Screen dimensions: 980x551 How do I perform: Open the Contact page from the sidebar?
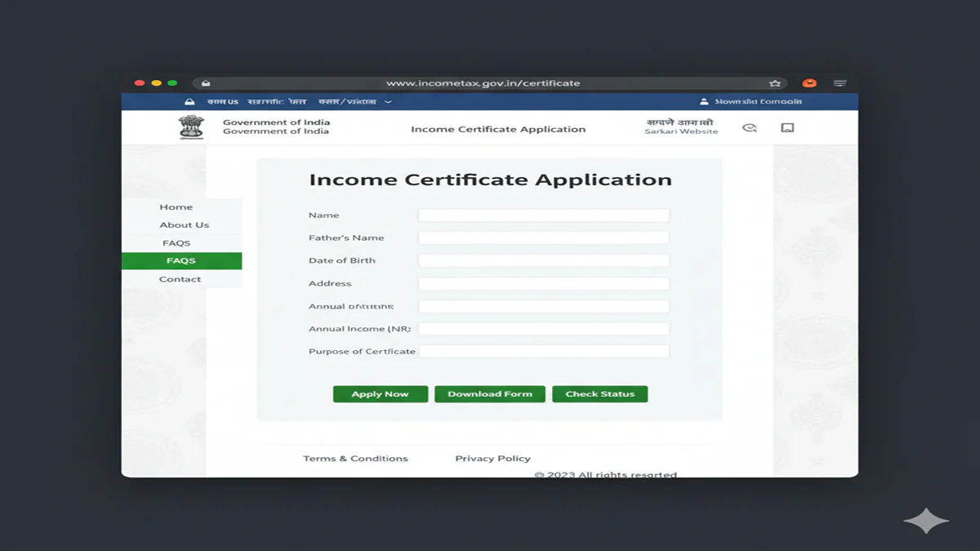coord(180,278)
